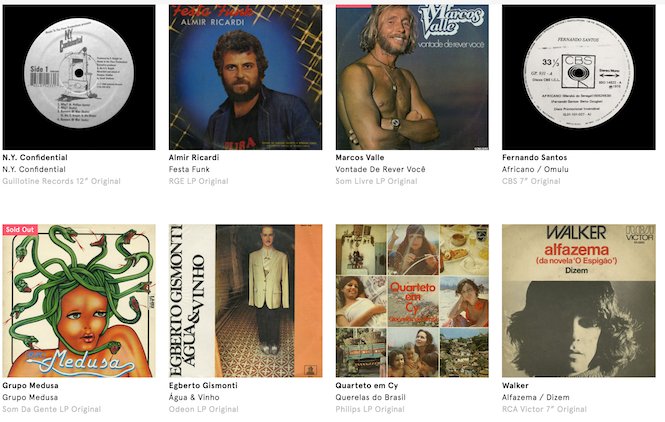665x422 pixels.
Task: Click the Fernando Santos artist title
Action: coord(534,157)
